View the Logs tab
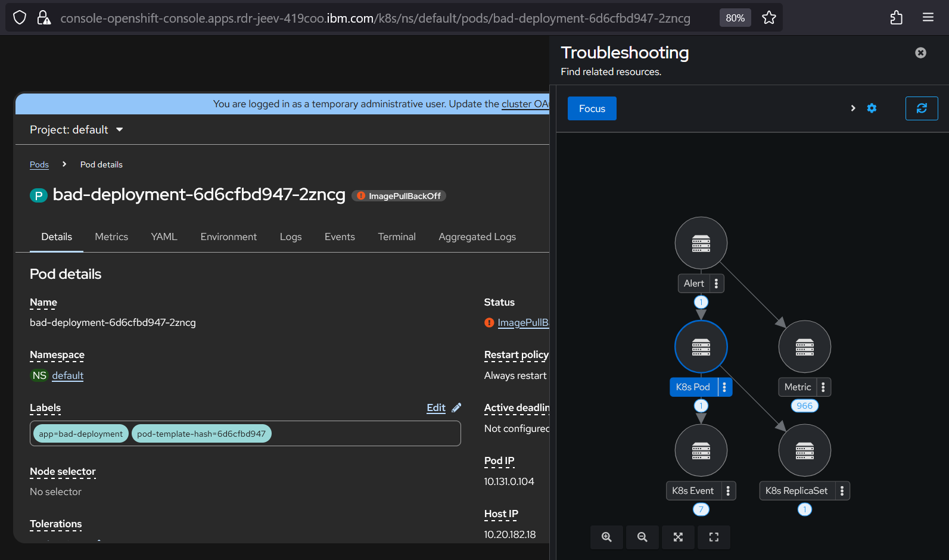The height and width of the screenshot is (560, 949). click(291, 237)
